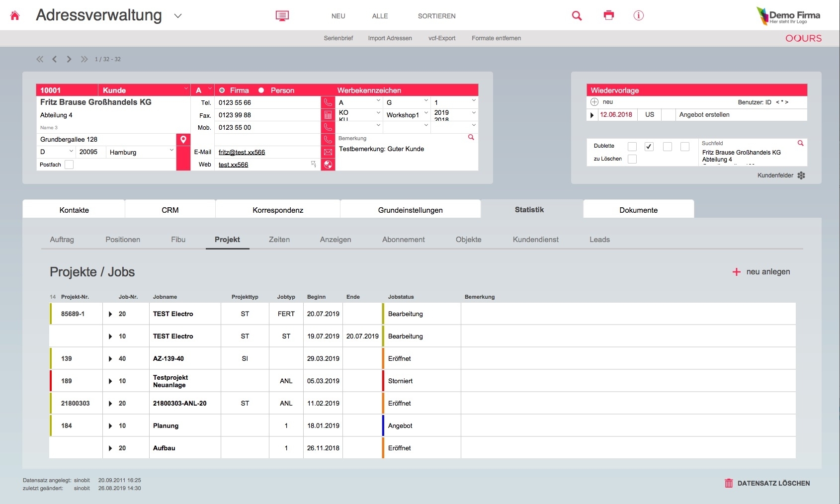Jump to the last record
Viewport: 840px width, 504px height.
[84, 59]
